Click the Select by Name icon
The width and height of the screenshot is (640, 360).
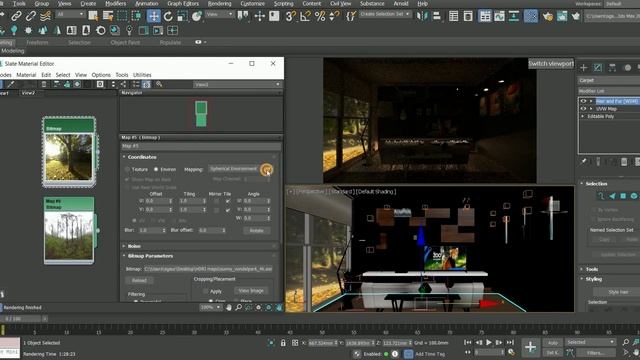pos(108,16)
